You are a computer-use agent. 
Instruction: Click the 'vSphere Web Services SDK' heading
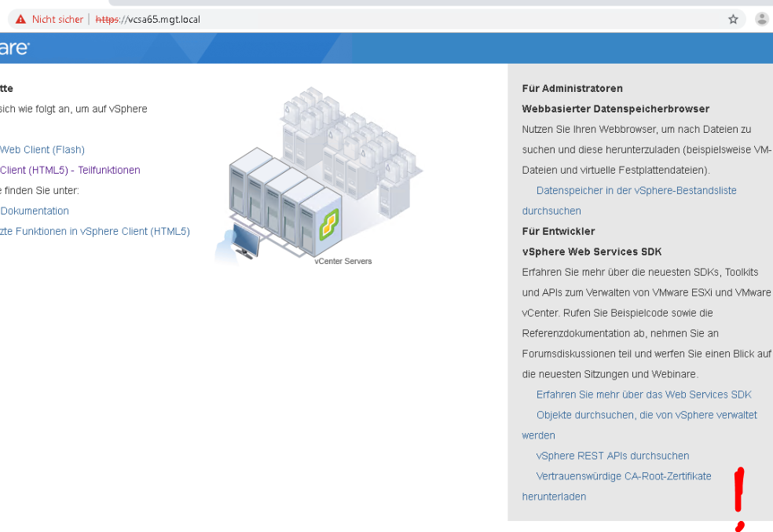coord(592,252)
